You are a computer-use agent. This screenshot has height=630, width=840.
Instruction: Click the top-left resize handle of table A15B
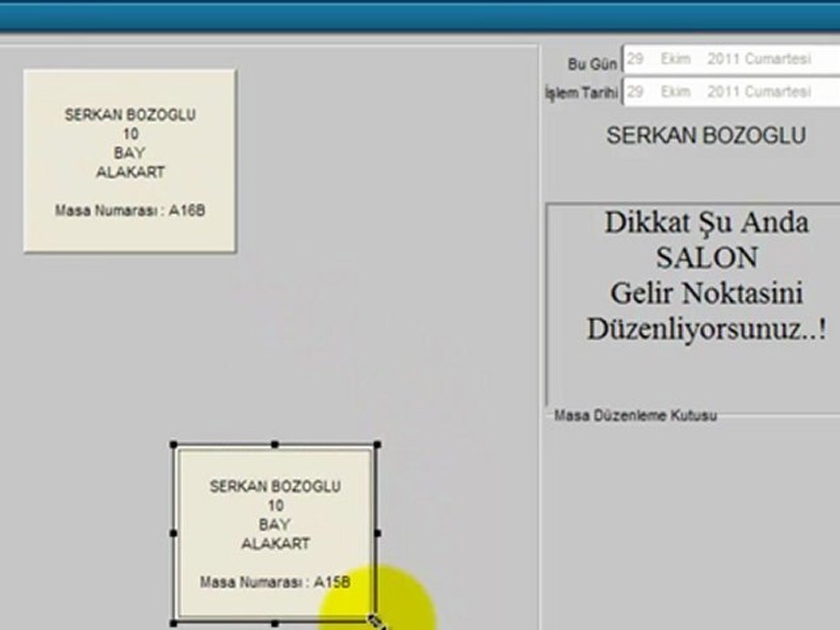pyautogui.click(x=173, y=444)
